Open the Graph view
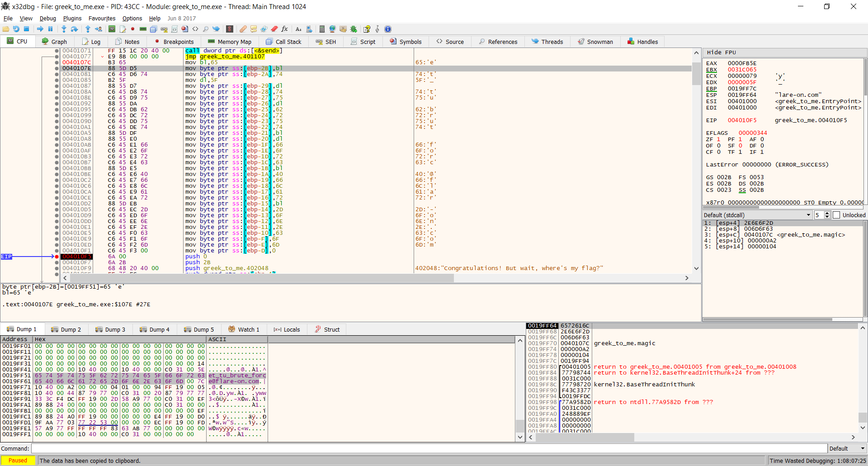 coord(54,42)
